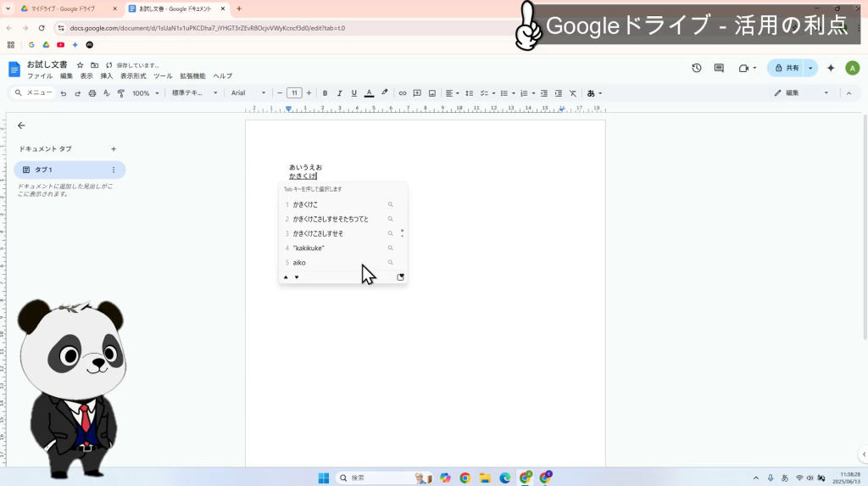Open Windows Start button

click(x=324, y=478)
